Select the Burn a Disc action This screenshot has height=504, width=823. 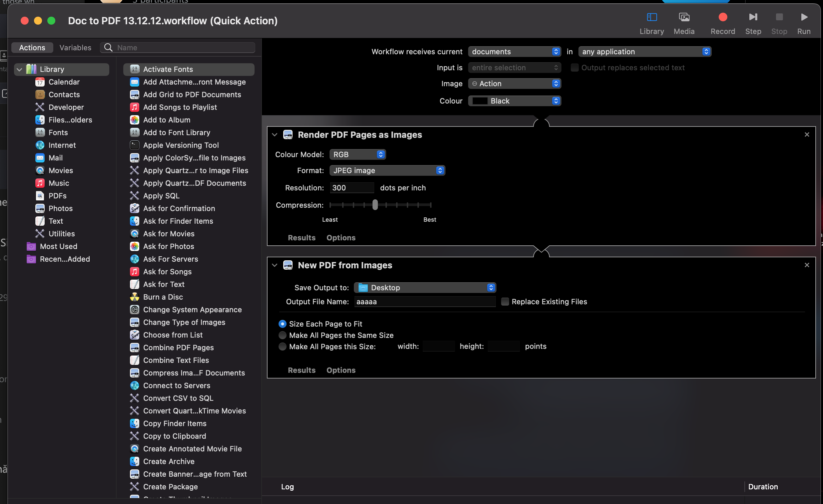tap(163, 297)
